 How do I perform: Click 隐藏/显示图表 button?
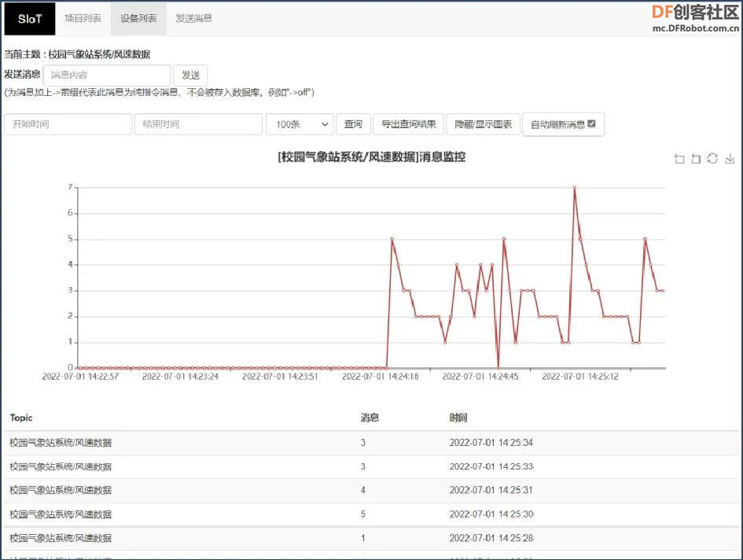click(x=483, y=124)
